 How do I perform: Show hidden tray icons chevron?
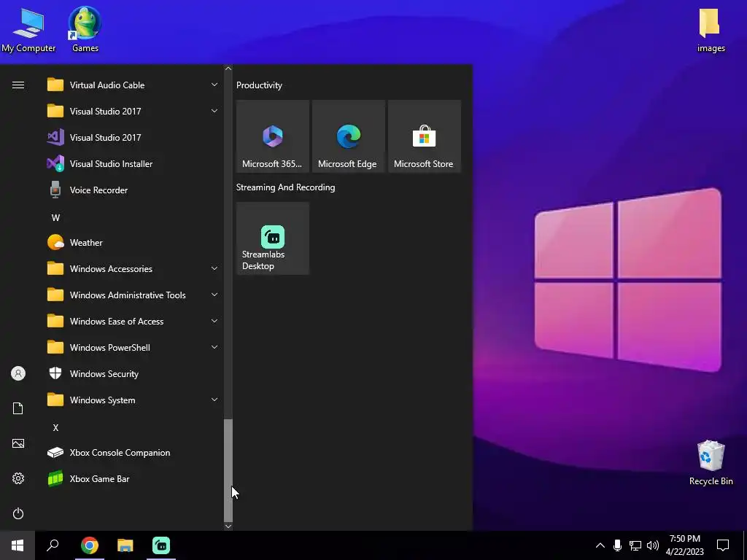[x=600, y=545]
